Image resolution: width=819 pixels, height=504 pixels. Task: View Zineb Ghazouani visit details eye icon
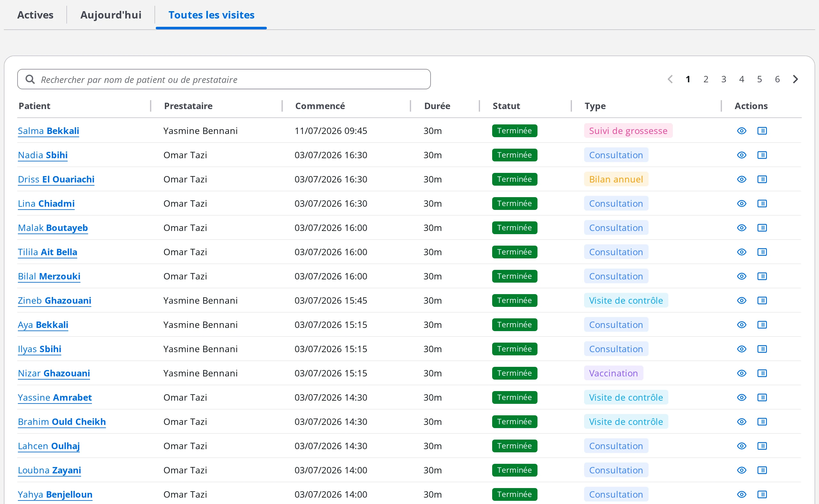741,300
